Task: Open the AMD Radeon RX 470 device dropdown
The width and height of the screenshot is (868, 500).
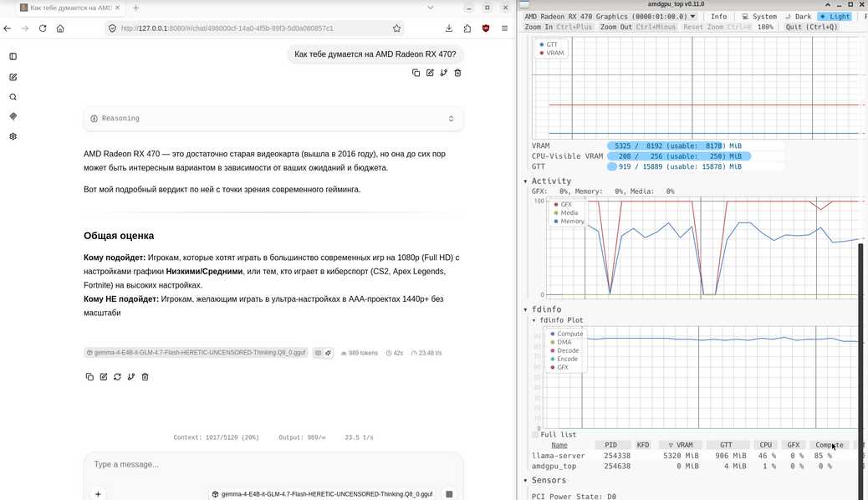Action: click(610, 17)
